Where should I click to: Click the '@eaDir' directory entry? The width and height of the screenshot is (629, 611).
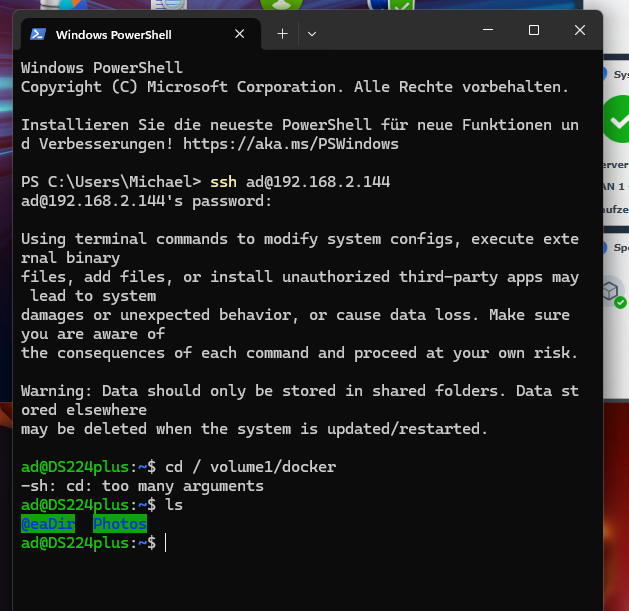[48, 524]
